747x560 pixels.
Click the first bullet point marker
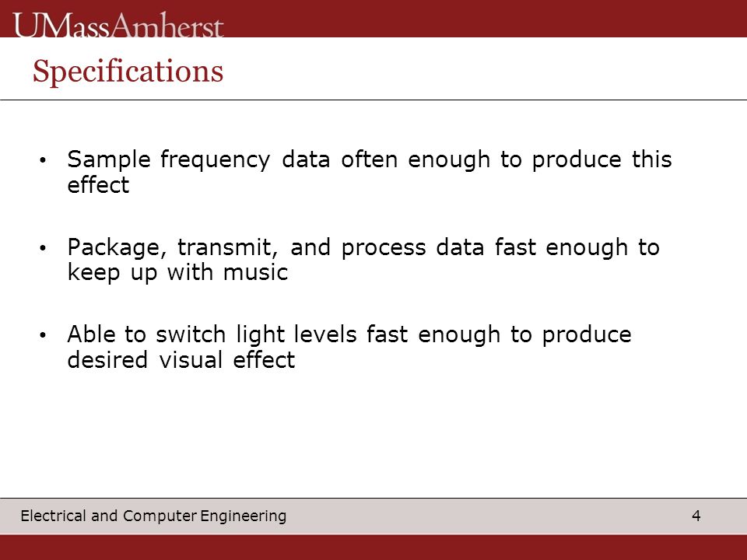point(43,160)
